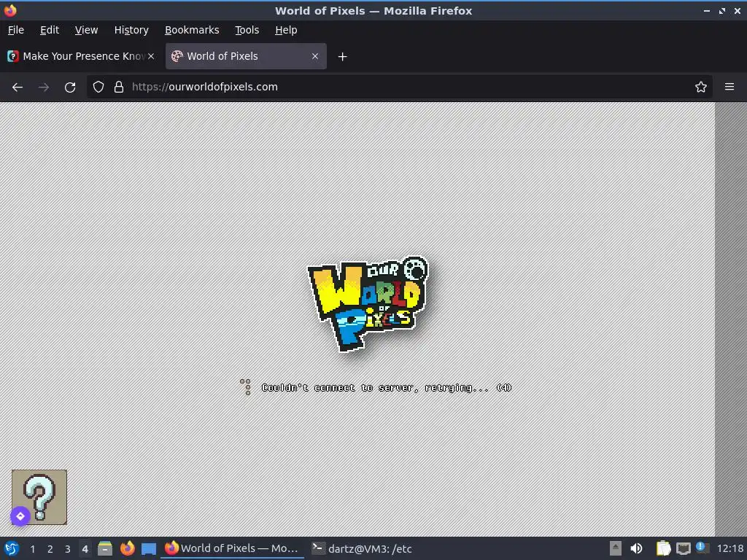Switch to the dartz@VM3 terminal window in the taskbar

[362, 548]
